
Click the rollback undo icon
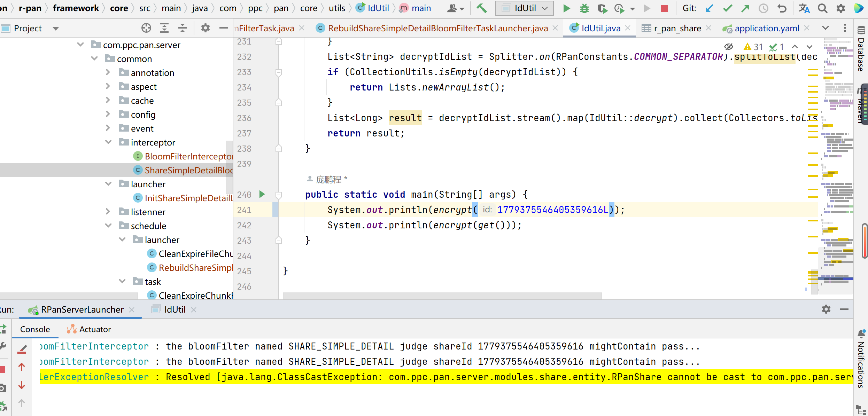(782, 8)
